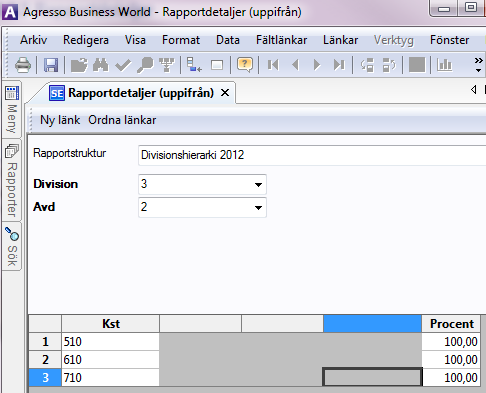Click the refresh-left toolbar icon
The width and height of the screenshot is (486, 393).
coord(367,65)
